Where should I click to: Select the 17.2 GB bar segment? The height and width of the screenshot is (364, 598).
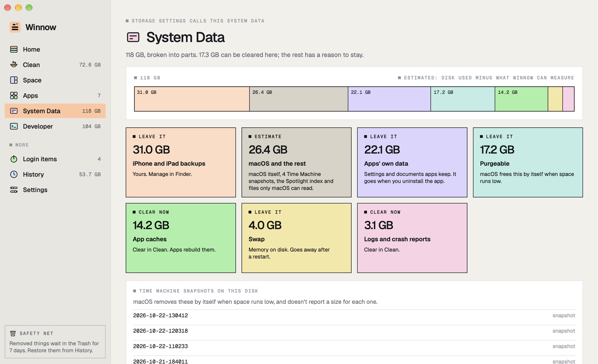tap(463, 99)
